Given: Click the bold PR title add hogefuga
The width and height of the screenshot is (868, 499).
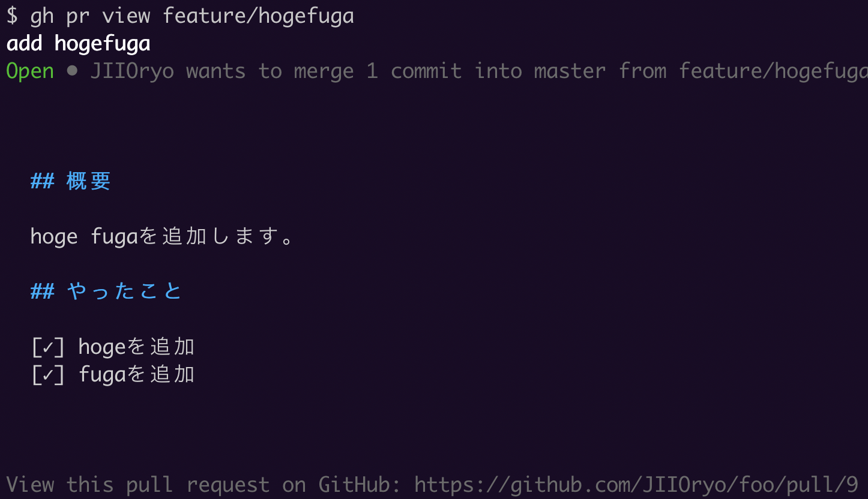Looking at the screenshot, I should [78, 44].
